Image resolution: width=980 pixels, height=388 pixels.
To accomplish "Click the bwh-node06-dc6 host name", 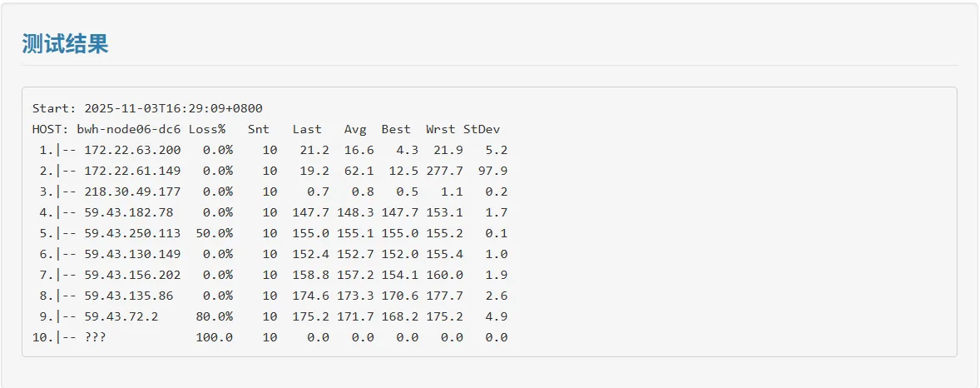I will (129, 129).
